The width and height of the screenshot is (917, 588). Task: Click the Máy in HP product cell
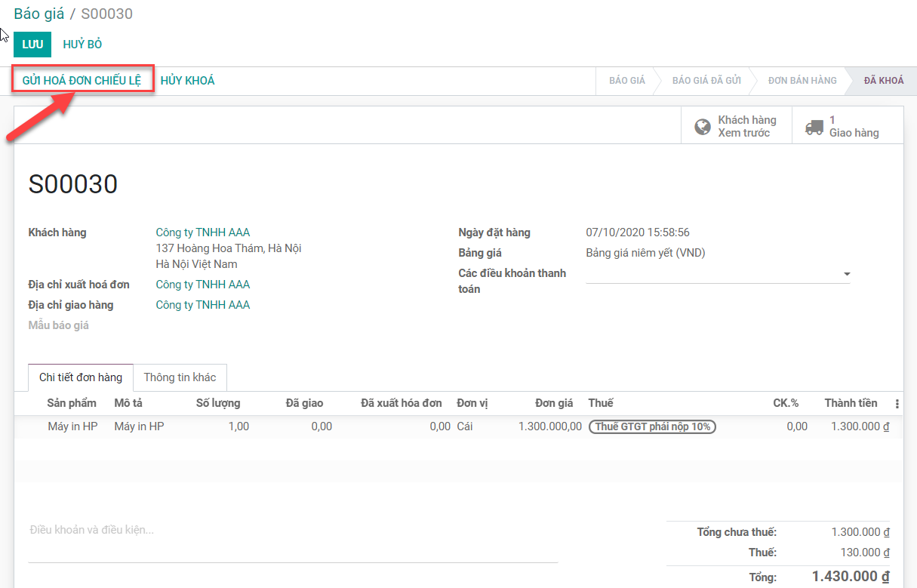[x=72, y=426]
